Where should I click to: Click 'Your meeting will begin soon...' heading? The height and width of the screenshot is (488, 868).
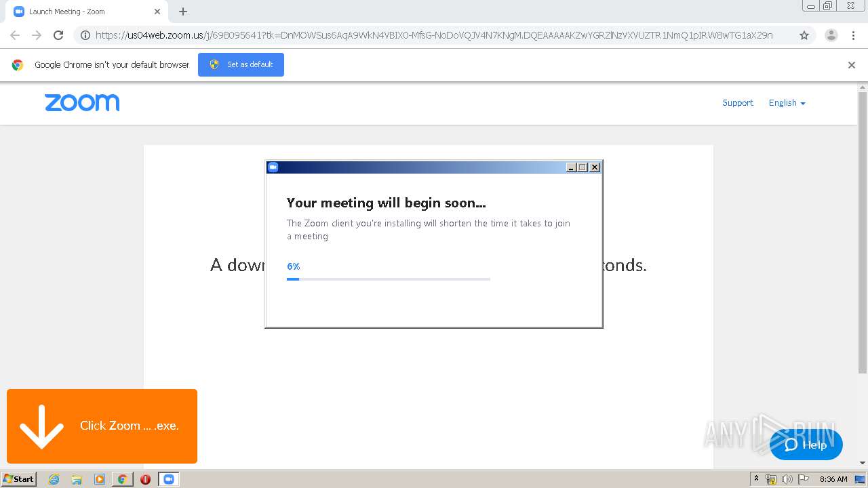pos(387,203)
